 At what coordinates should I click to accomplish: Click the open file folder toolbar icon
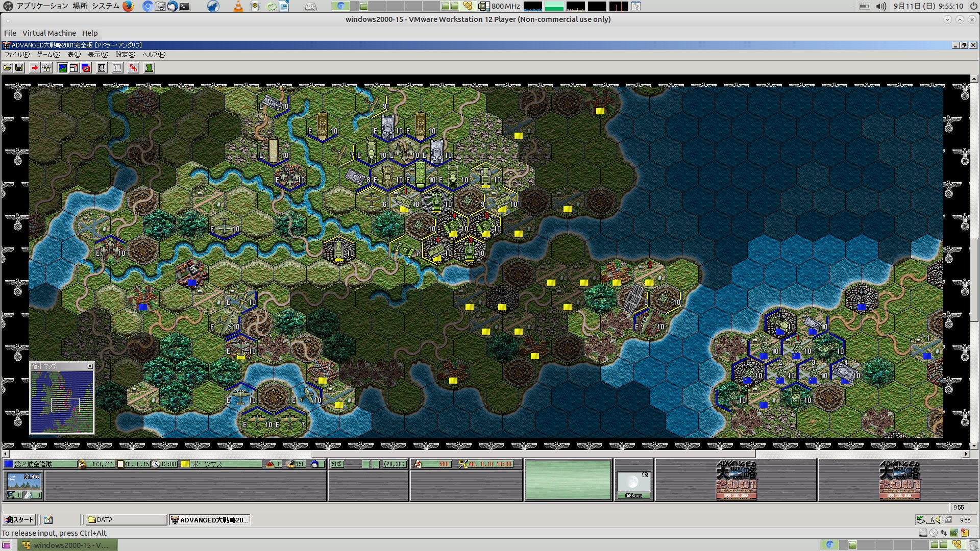pyautogui.click(x=8, y=68)
